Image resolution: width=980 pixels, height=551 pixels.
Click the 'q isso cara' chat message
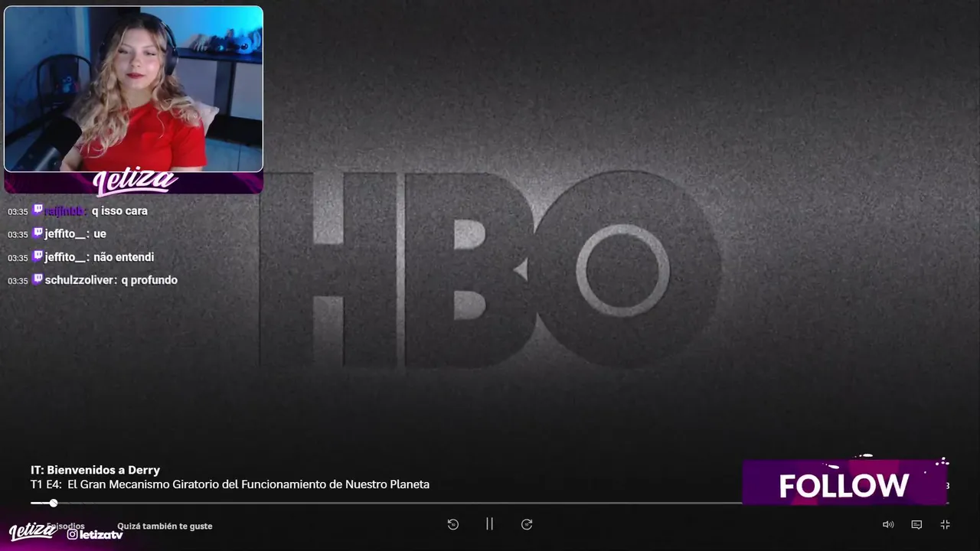[x=77, y=211]
